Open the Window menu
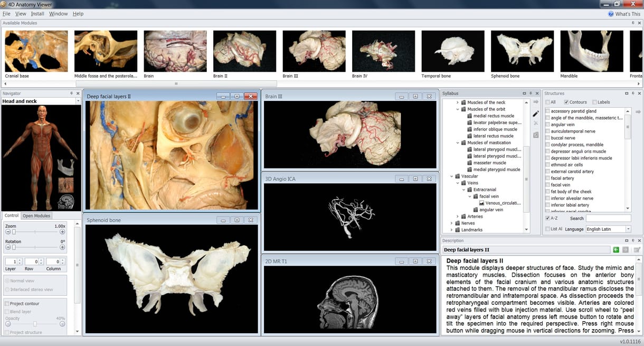The image size is (644, 346). point(59,14)
